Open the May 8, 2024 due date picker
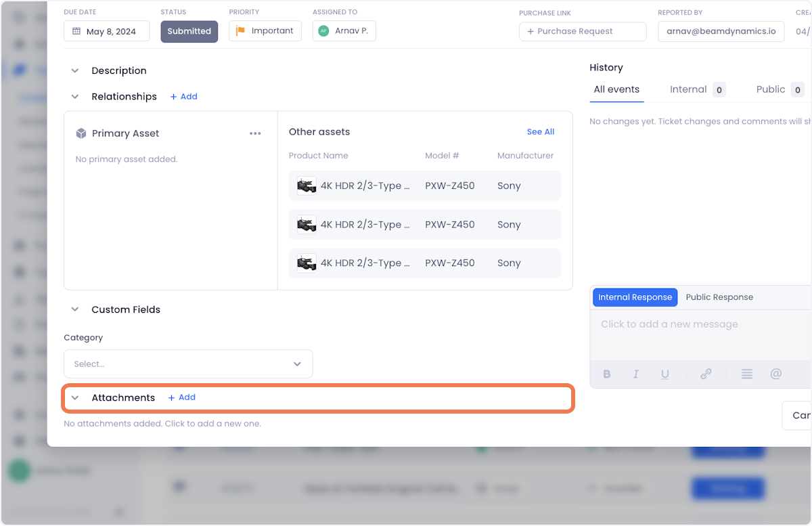The image size is (812, 526). [106, 31]
